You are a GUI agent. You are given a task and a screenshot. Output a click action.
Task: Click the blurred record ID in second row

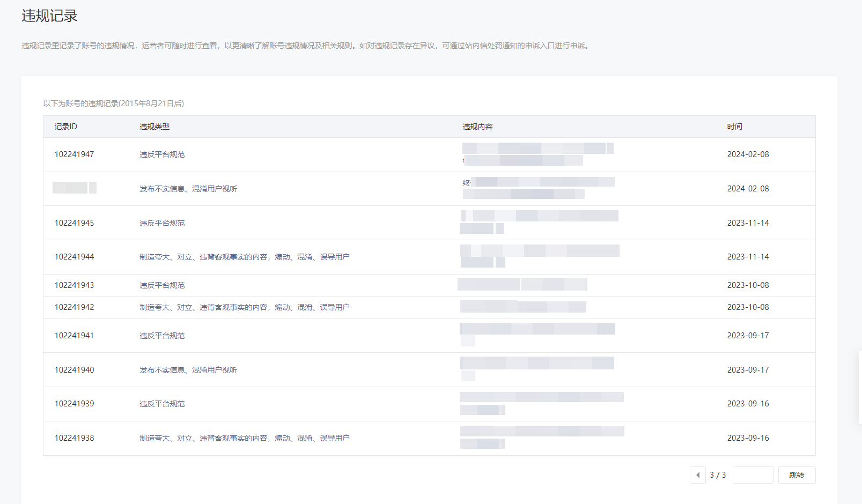coord(74,188)
